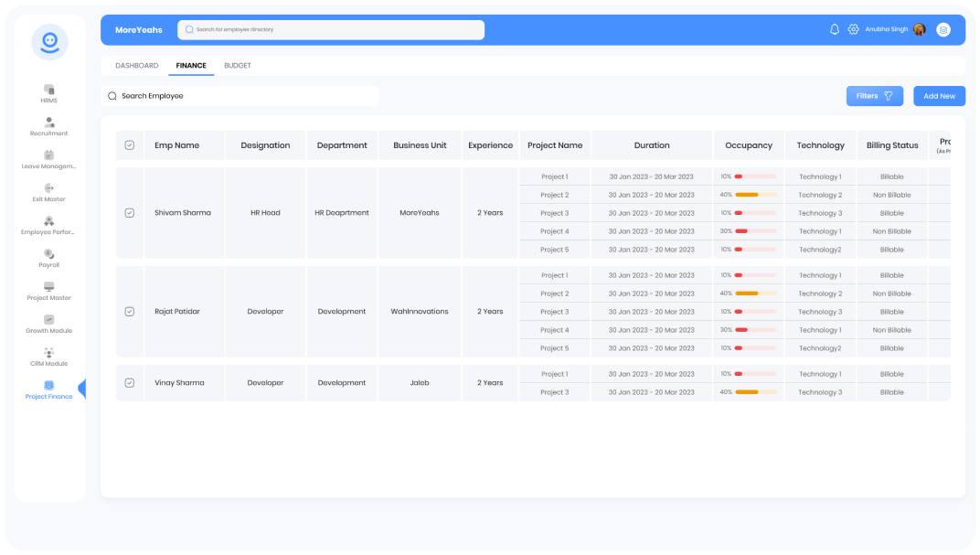
Task: View notifications via the bell icon
Action: (x=834, y=28)
